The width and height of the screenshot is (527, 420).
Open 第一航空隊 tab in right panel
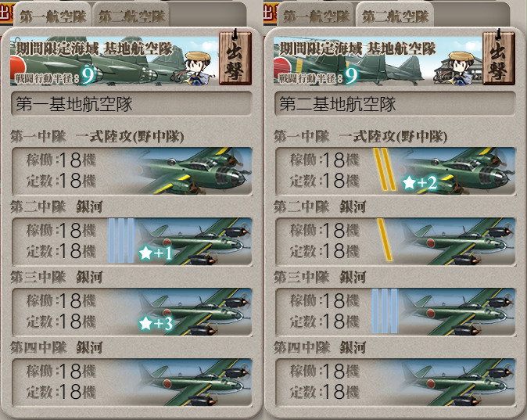(x=316, y=16)
